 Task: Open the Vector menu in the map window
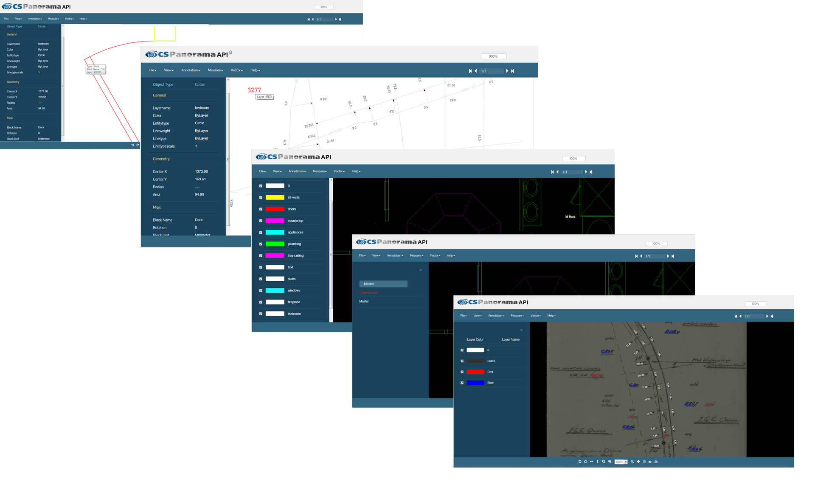[x=536, y=316]
